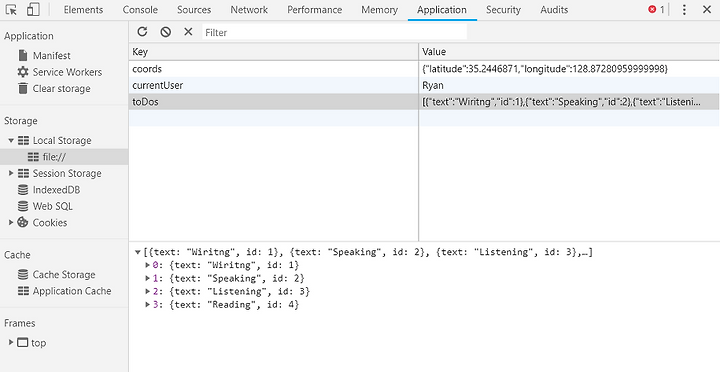Switch to the Console tab
720x372 pixels.
coord(140,10)
